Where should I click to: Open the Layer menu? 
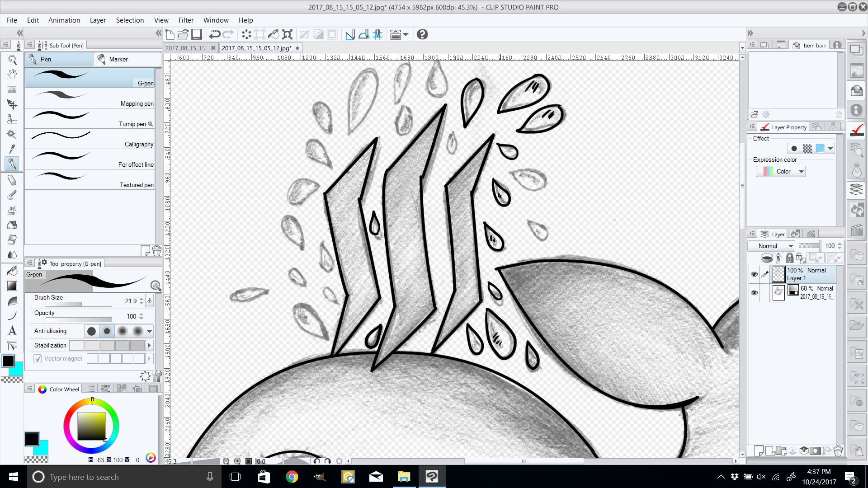[x=98, y=20]
